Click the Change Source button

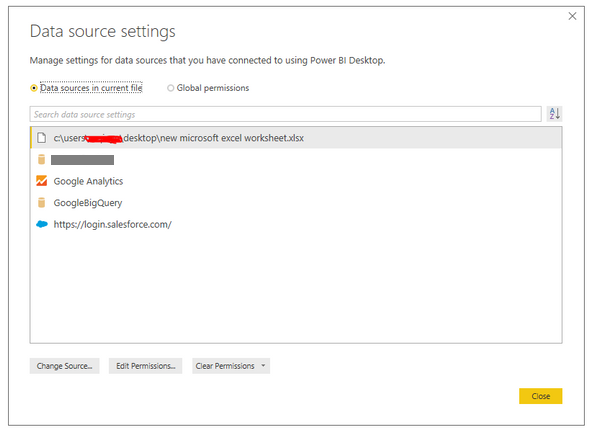[x=65, y=366]
